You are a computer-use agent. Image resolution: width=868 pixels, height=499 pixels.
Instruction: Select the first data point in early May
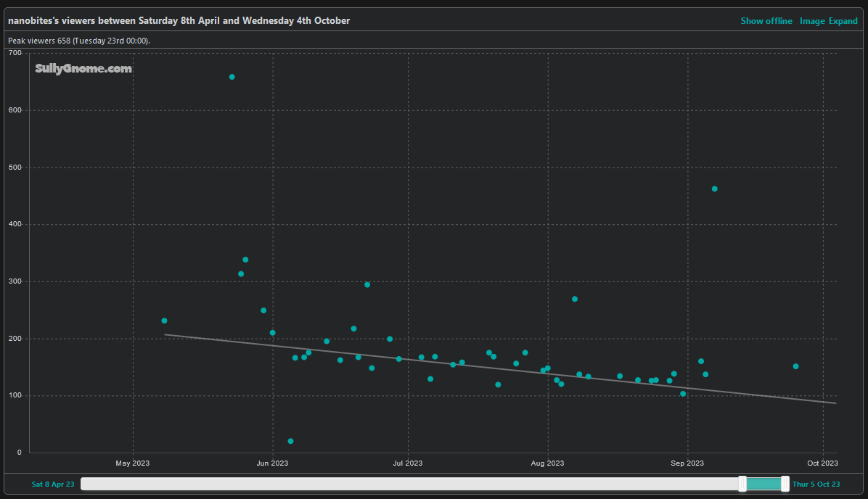[x=164, y=321]
